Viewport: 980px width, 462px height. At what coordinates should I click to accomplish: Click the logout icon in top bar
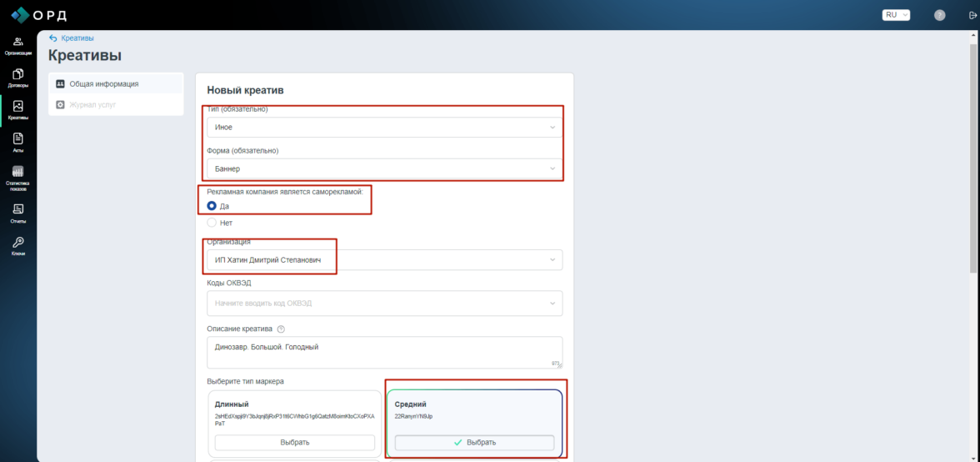click(x=972, y=15)
